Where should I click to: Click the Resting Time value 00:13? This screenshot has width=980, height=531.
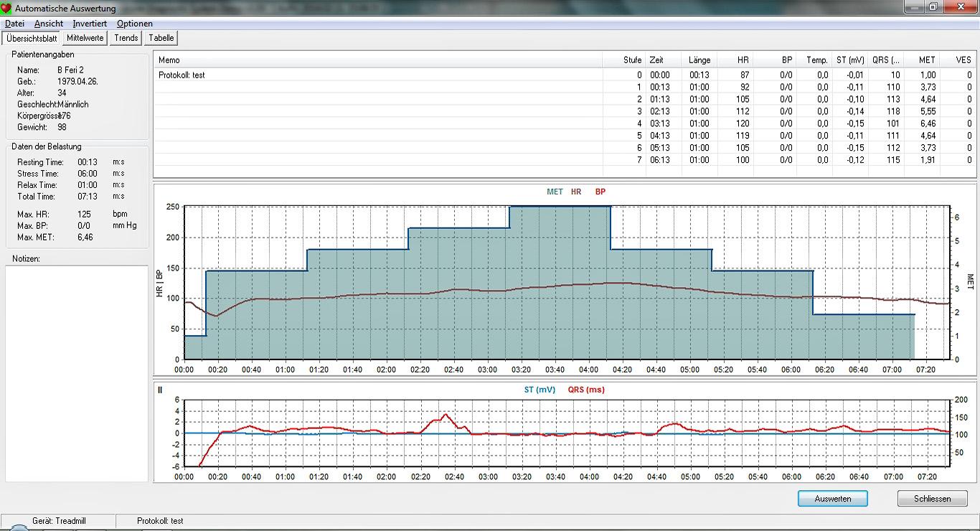pos(87,162)
